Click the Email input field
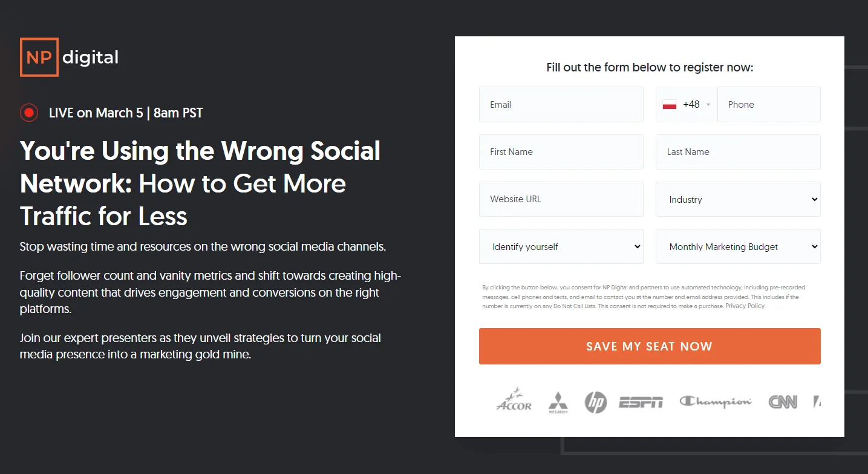 coord(561,104)
